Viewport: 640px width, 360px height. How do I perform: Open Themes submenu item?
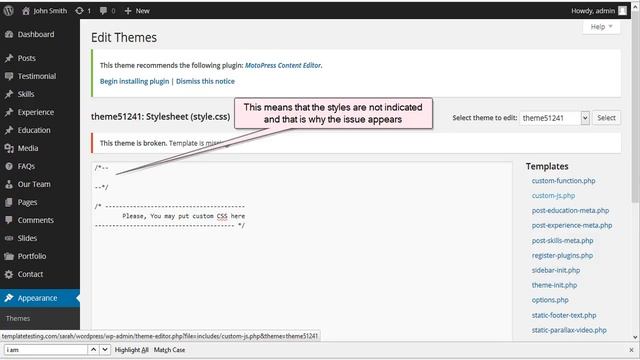tap(18, 318)
